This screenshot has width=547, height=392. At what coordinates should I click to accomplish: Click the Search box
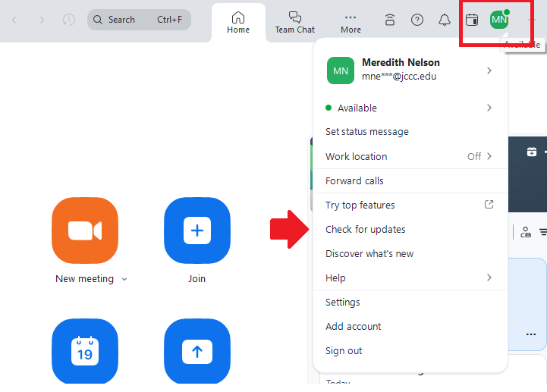point(139,20)
